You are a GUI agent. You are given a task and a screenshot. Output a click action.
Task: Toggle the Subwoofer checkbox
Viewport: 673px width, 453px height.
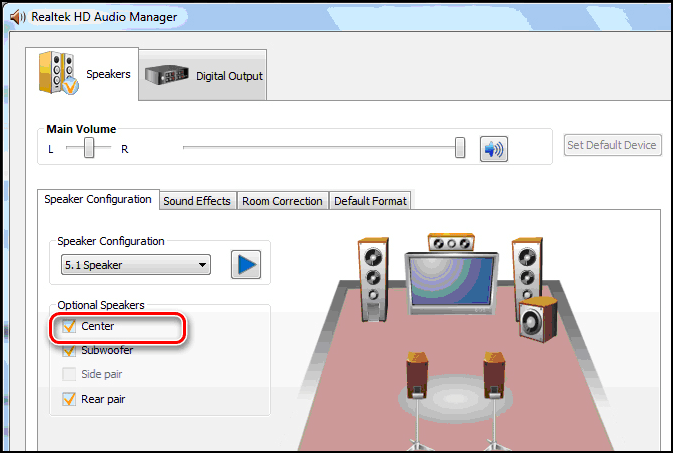(69, 351)
